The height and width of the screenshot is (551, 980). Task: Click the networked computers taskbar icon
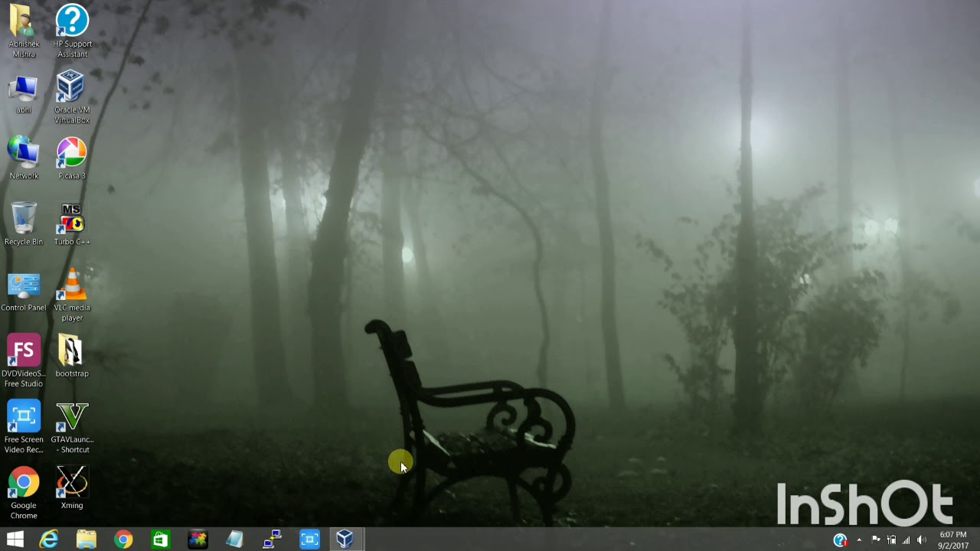[272, 540]
